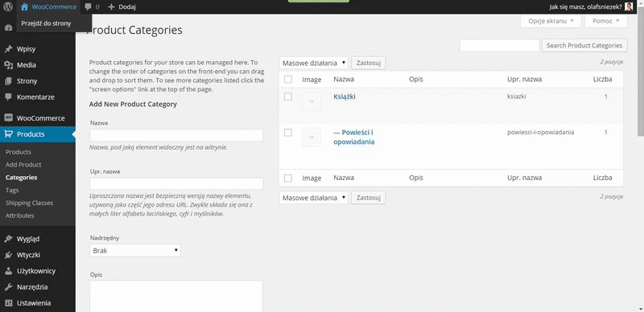This screenshot has height=312, width=644.
Task: Click the WooCommerce sidebar icon
Action: point(8,118)
